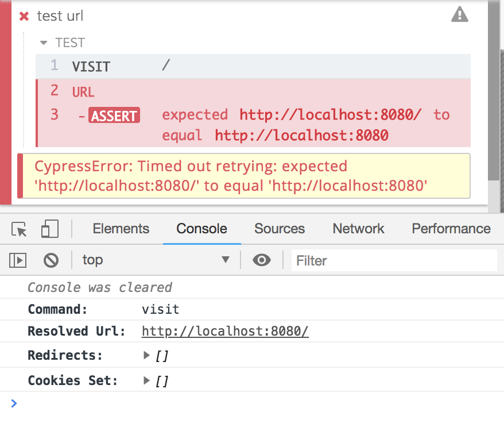Switch to the Console tab
Image resolution: width=504 pixels, height=431 pixels.
point(202,229)
